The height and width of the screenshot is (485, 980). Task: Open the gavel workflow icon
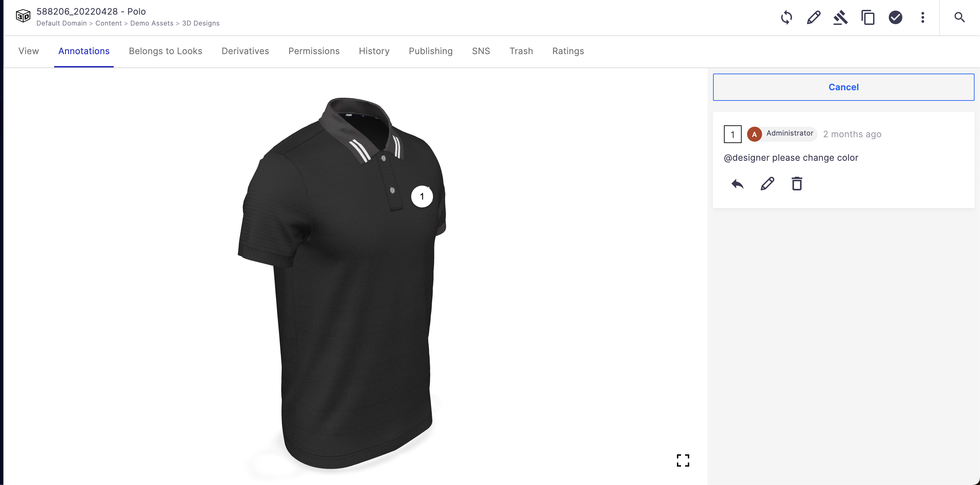coord(840,17)
